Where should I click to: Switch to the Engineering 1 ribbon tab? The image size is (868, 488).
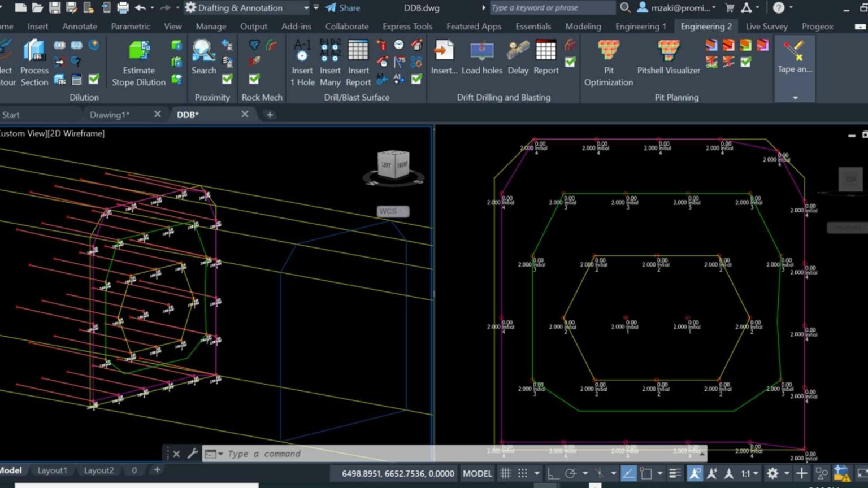(641, 26)
